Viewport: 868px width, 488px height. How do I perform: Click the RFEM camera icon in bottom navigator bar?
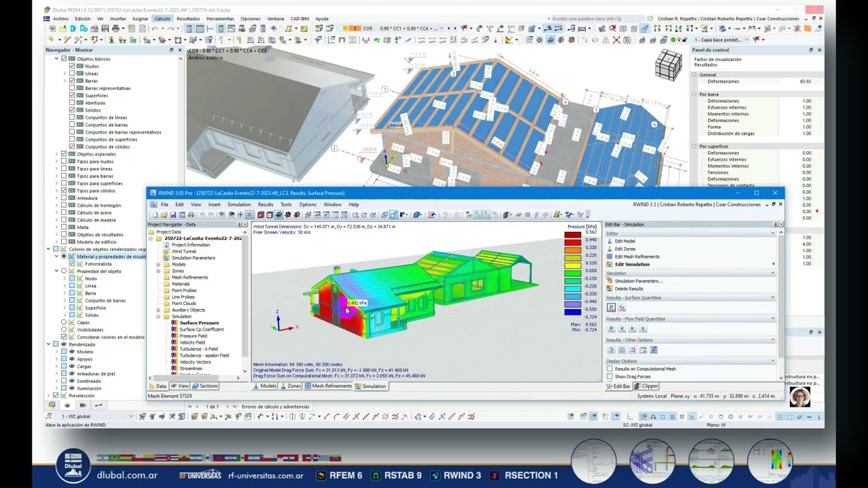pos(82,405)
